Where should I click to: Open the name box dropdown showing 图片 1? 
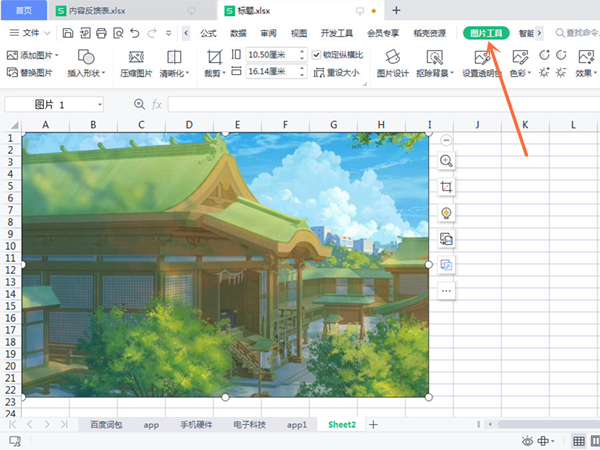click(x=100, y=104)
